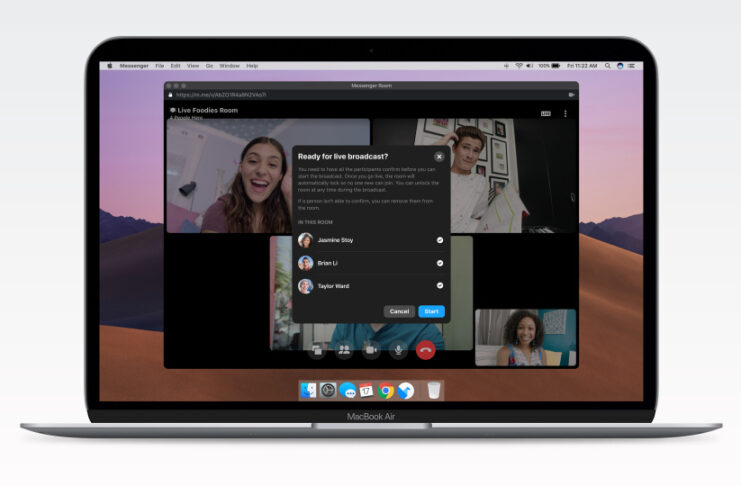Click the battery indicator in the menu bar

(549, 66)
